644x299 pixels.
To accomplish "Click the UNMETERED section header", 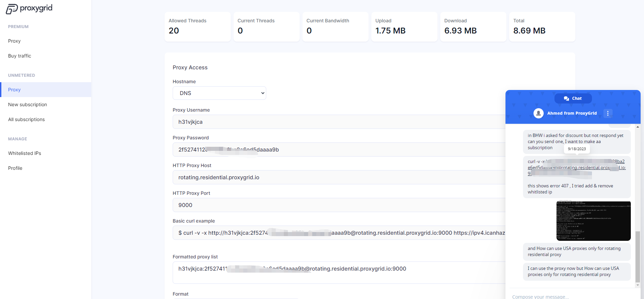I will (x=22, y=75).
